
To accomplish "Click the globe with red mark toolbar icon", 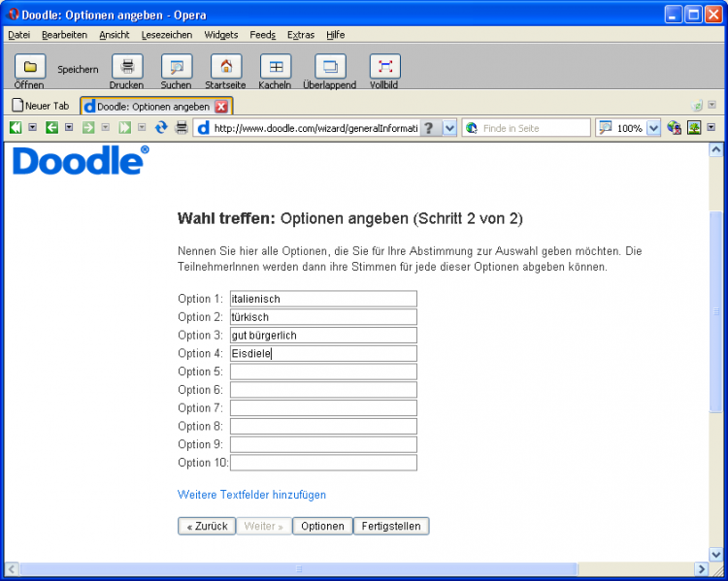I will tap(674, 127).
